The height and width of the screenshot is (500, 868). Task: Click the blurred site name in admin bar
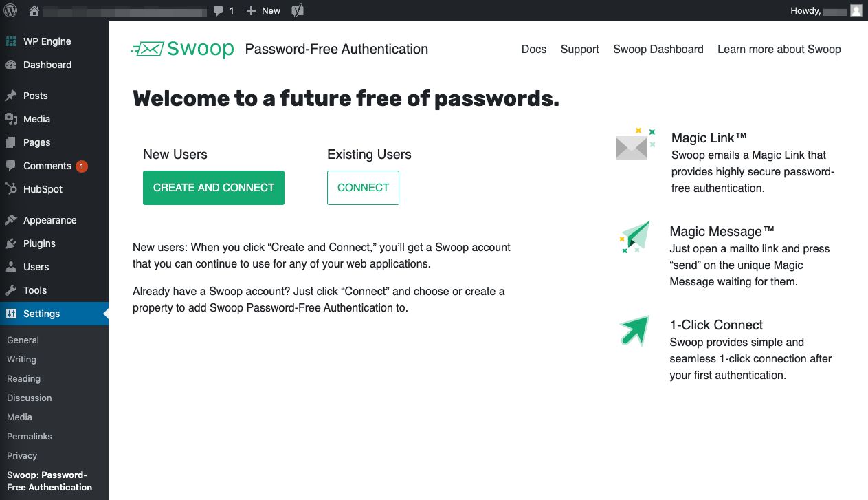pyautogui.click(x=124, y=11)
